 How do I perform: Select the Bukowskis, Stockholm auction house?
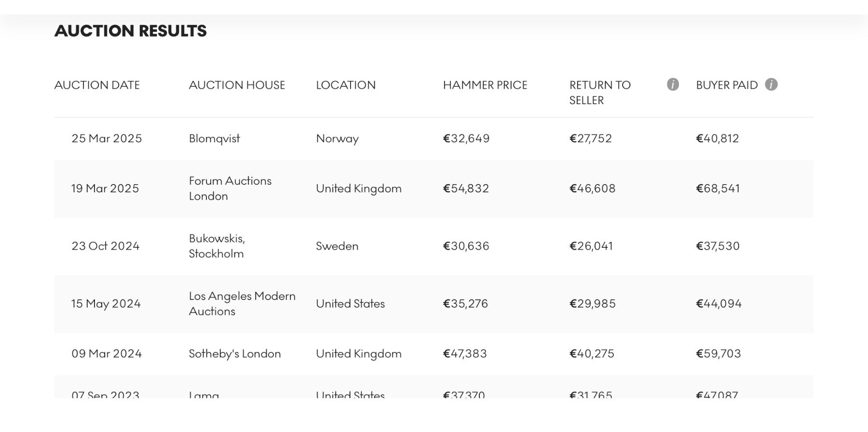point(217,246)
